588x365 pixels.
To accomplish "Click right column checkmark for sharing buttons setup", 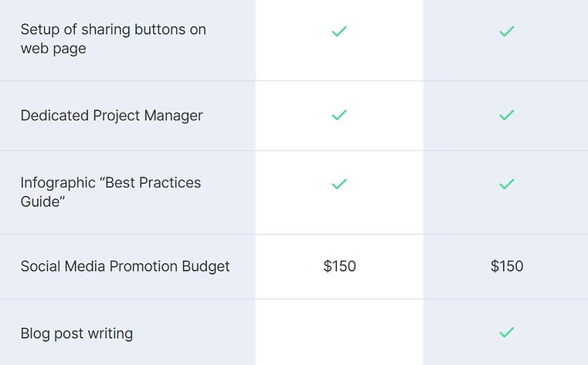I will [506, 32].
